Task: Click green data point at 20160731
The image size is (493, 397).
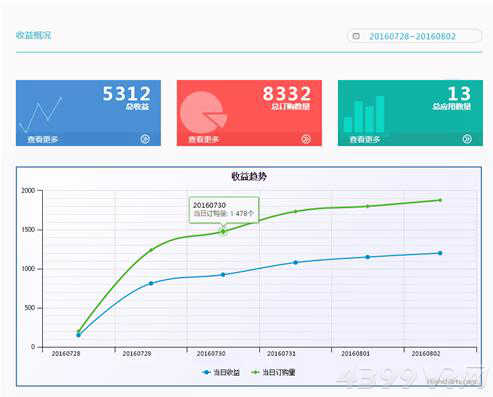Action: click(x=295, y=211)
